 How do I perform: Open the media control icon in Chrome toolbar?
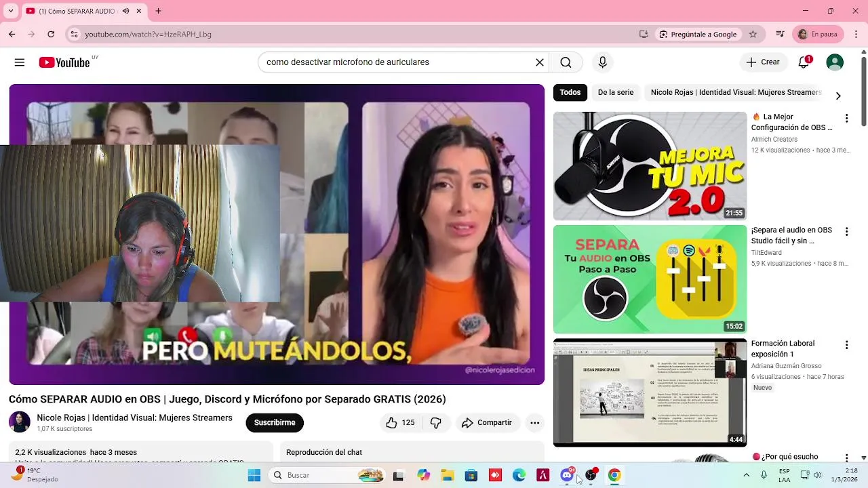(x=781, y=34)
